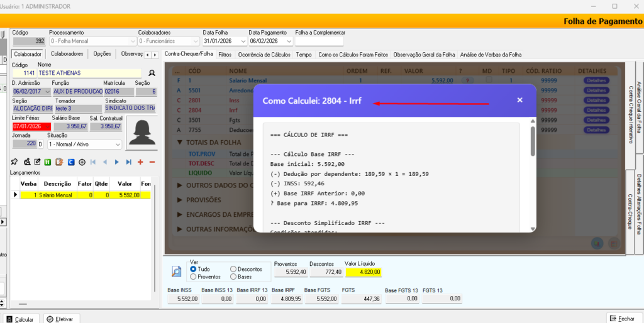
Task: Select the Descontos radio option
Action: (x=233, y=269)
